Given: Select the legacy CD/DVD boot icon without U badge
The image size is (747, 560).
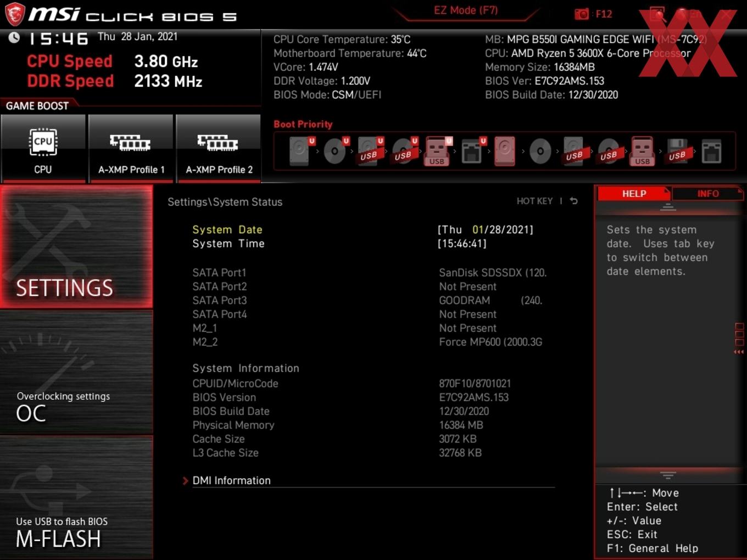Looking at the screenshot, I should tap(540, 151).
